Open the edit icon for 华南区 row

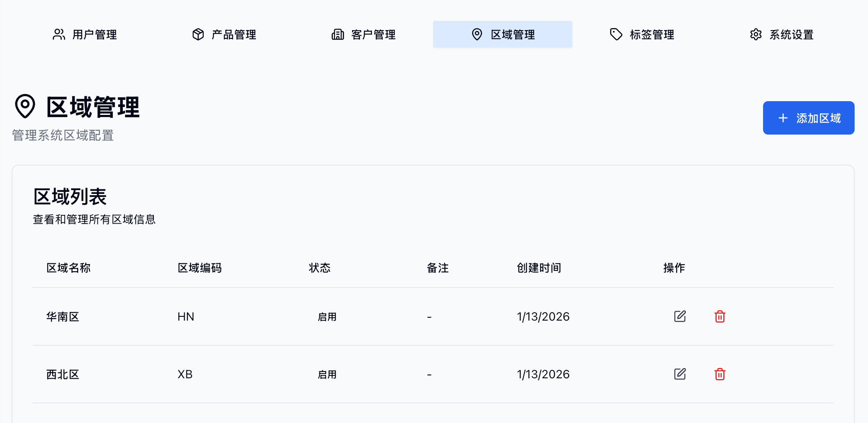(x=679, y=317)
